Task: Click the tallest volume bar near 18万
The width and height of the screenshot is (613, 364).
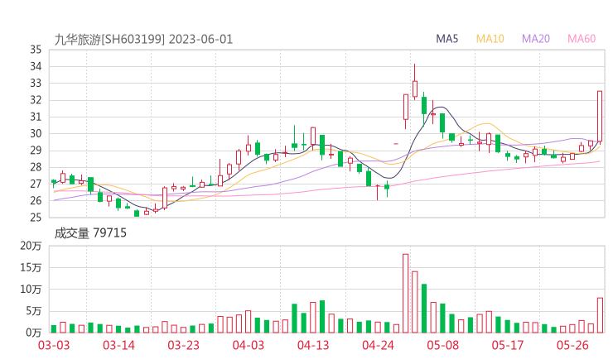Action: pos(405,294)
